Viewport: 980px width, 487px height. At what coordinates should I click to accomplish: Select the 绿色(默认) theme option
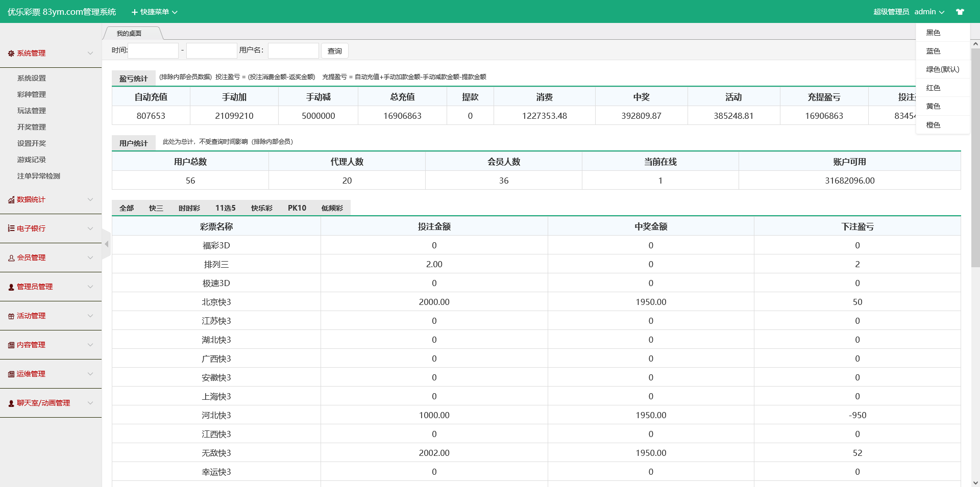[x=943, y=69]
